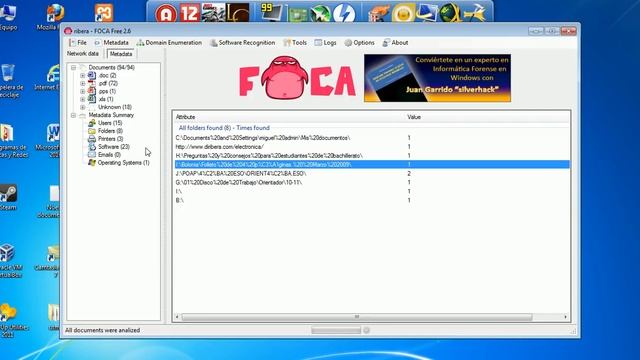Show the Printers (3) metadata summary
Screen dimensions: 640x360
(x=110, y=139)
